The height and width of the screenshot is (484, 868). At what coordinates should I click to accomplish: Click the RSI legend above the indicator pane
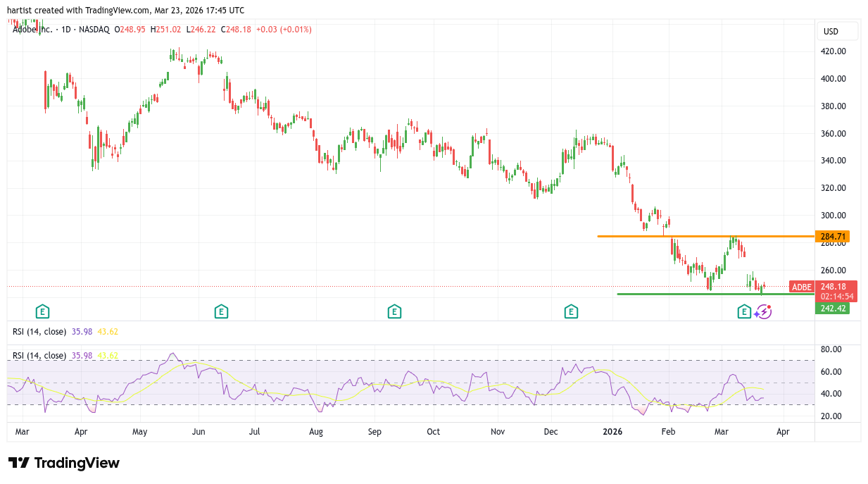click(x=39, y=332)
